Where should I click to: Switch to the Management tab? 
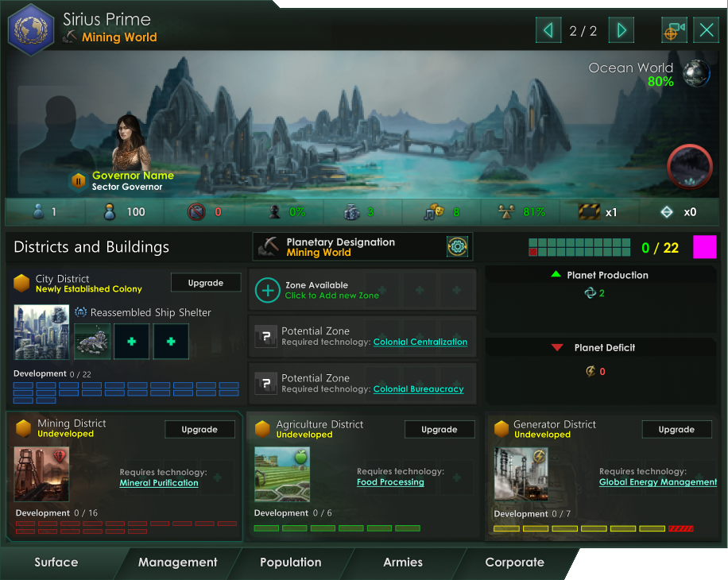(177, 563)
